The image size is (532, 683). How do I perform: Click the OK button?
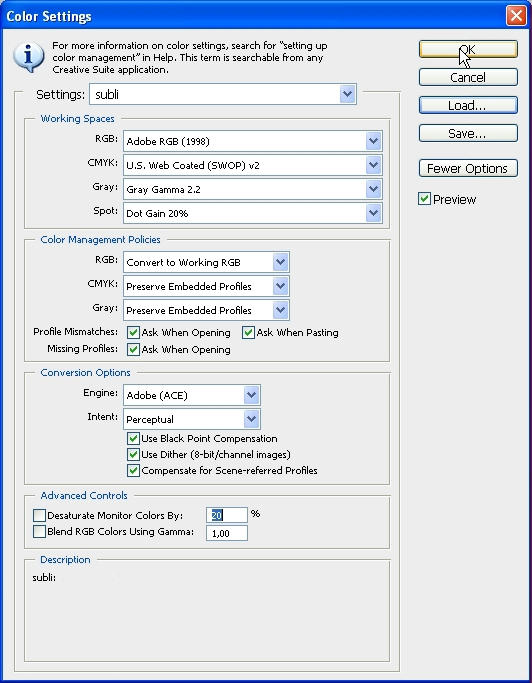(468, 49)
